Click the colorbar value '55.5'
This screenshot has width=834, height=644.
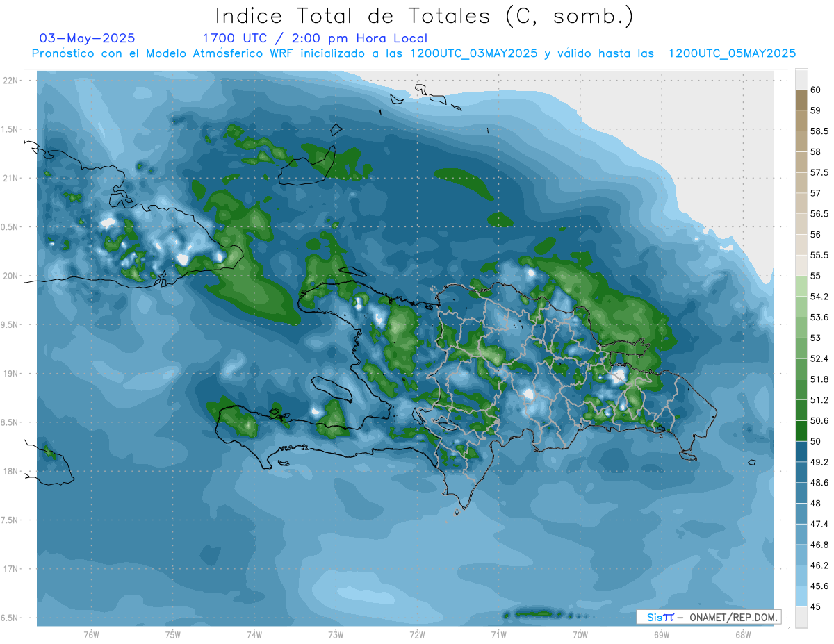[819, 255]
